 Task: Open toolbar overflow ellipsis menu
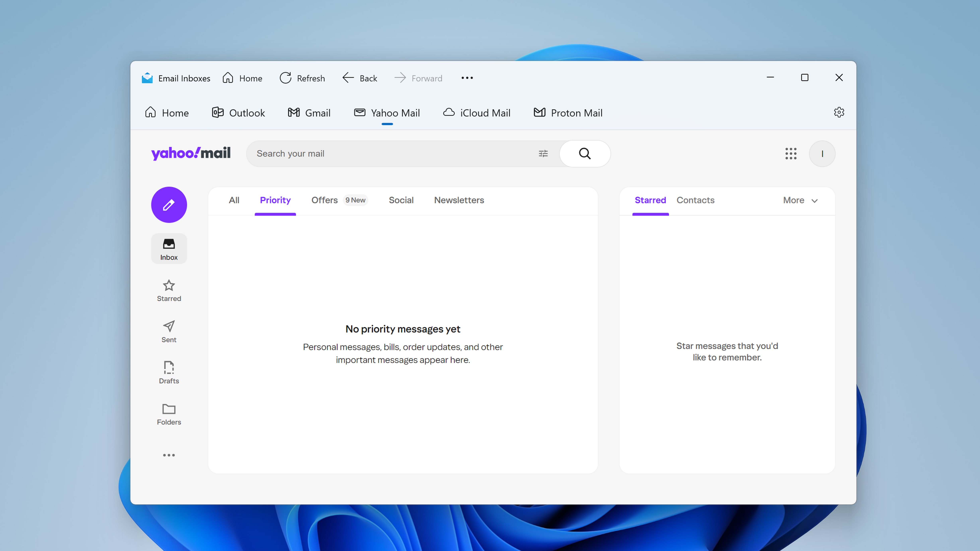pyautogui.click(x=467, y=78)
